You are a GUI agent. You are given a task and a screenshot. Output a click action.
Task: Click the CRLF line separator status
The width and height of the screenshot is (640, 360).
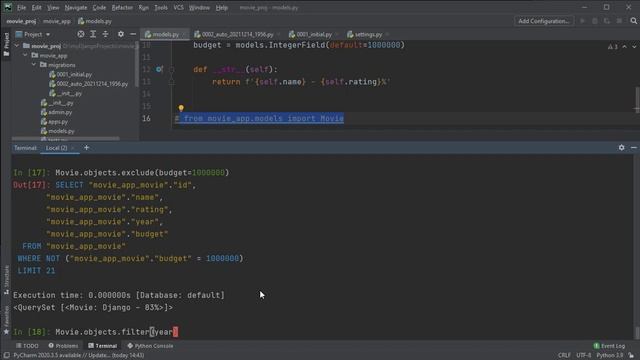click(564, 355)
